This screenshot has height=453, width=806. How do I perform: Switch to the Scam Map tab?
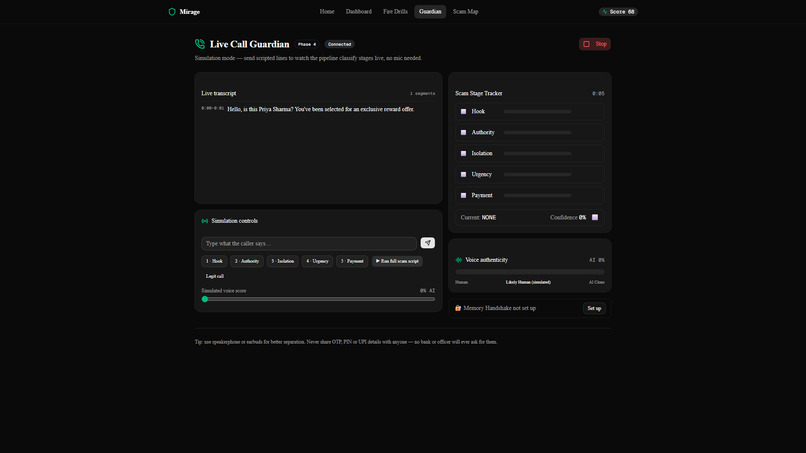click(466, 11)
